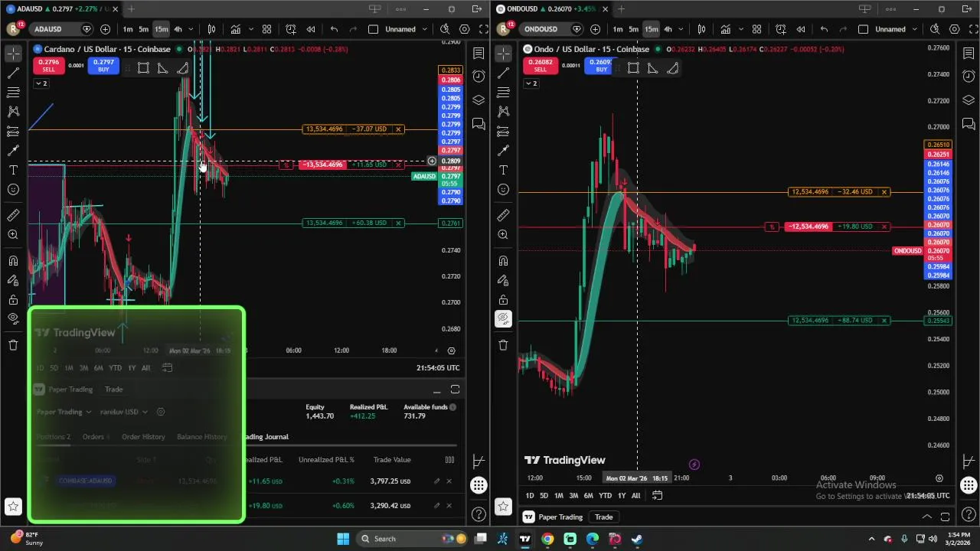The height and width of the screenshot is (551, 980).
Task: Toggle stay in drawing mode in ADAUSD sidebar
Action: click(x=13, y=281)
